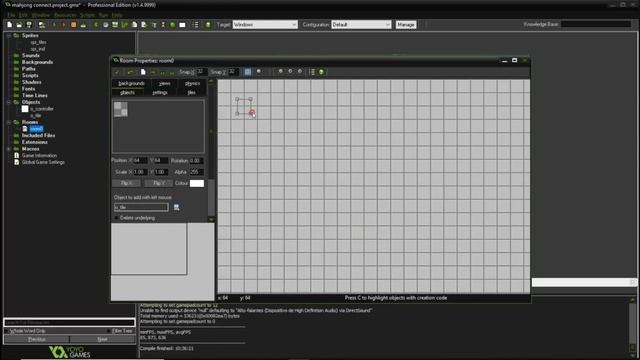This screenshot has width=640, height=360.
Task: Open Global Game Settings tree entry
Action: point(43,162)
